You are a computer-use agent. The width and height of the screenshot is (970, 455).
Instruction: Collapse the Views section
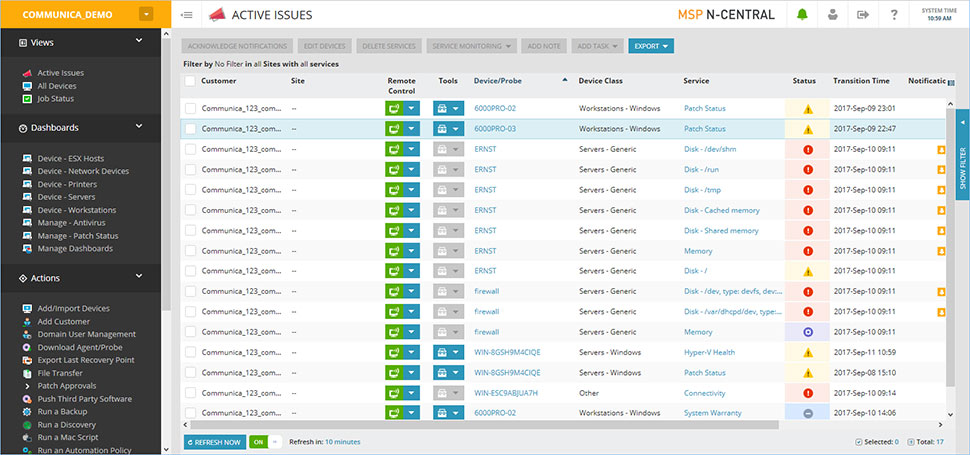[139, 41]
